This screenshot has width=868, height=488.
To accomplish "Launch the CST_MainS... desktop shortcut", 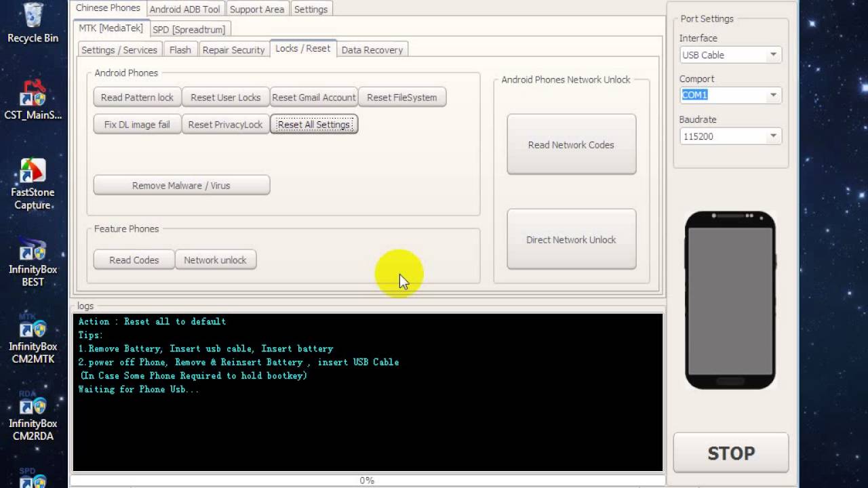I will 33,100.
